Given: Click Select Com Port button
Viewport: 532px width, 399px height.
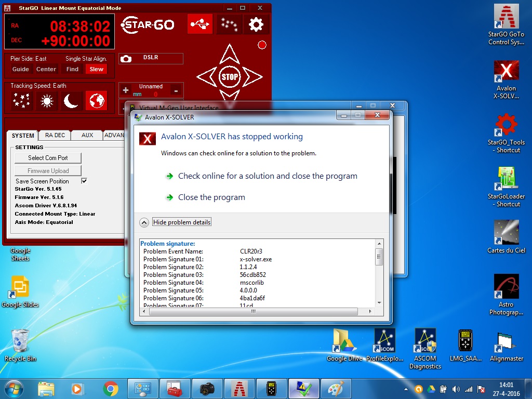Looking at the screenshot, I should point(48,158).
